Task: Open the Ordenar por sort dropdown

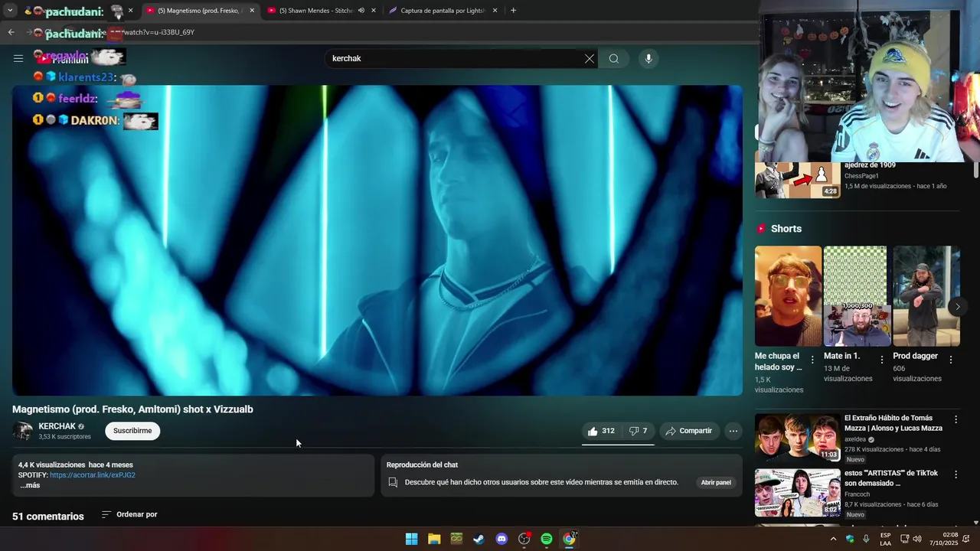Action: (129, 514)
